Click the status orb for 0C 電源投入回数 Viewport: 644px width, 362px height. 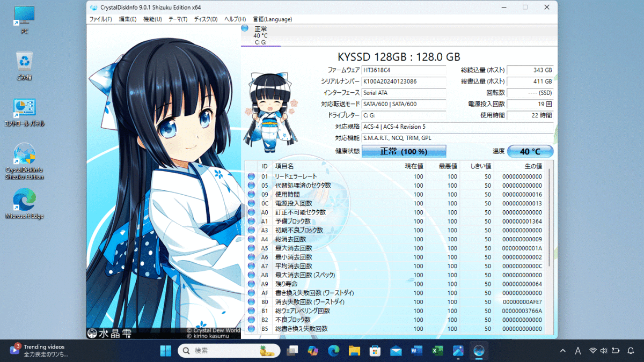251,203
